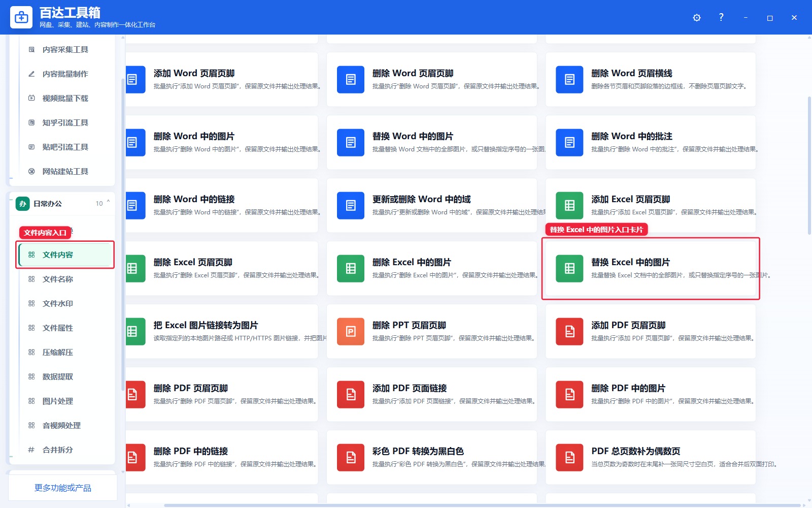812x508 pixels.
Task: Click the 内容批量制作 pencil icon
Action: tap(31, 74)
